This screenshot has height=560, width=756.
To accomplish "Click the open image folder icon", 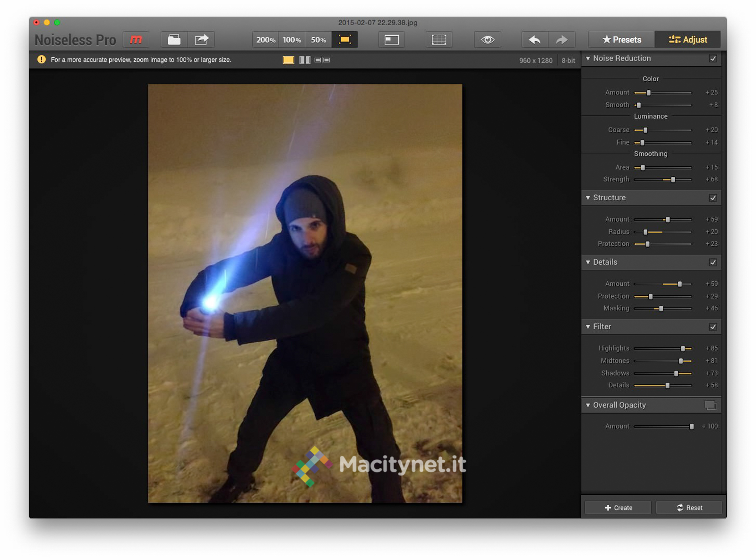I will point(174,40).
